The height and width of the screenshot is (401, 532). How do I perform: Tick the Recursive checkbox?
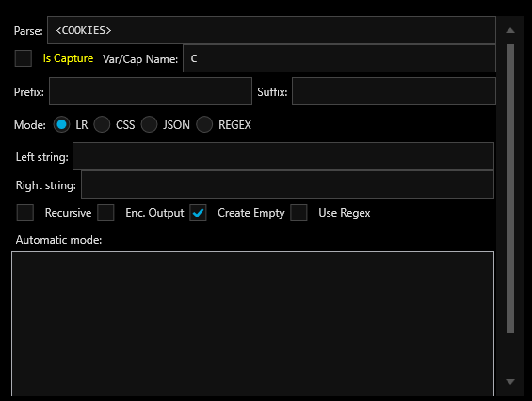tap(25, 213)
